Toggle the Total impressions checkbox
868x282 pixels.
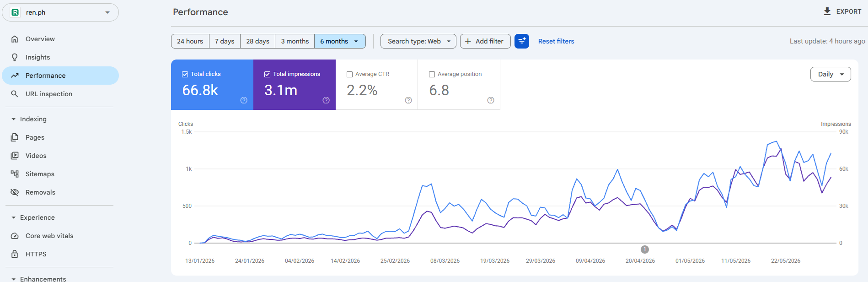pos(268,74)
